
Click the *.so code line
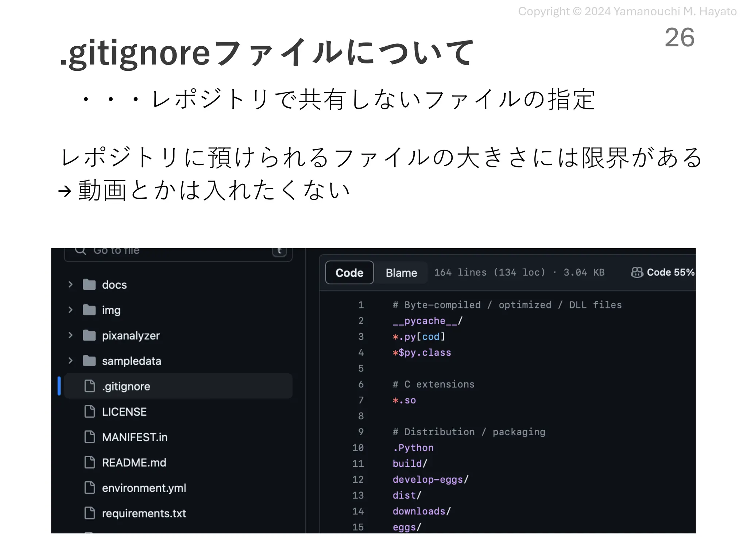coord(404,400)
